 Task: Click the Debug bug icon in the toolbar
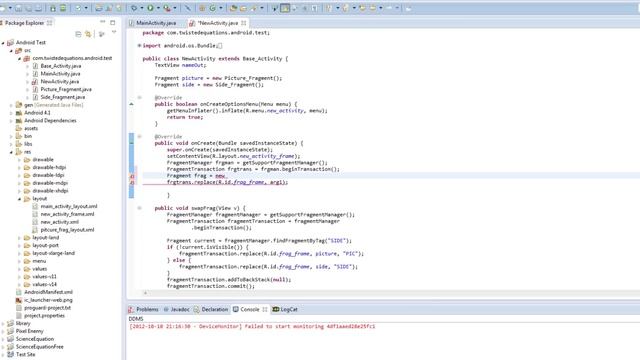[134, 8]
